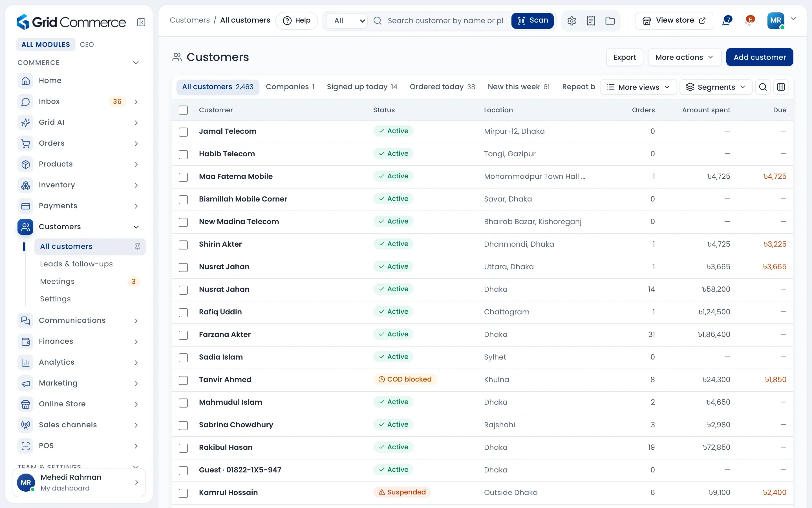The height and width of the screenshot is (508, 812).
Task: Select the Maa Fatema Mobile checkbox
Action: point(183,177)
